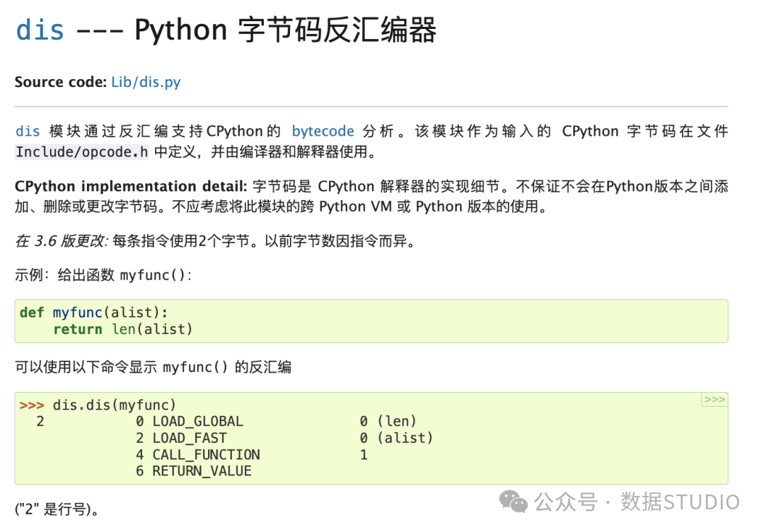
Task: Click inside the def myfunc code block
Action: [x=371, y=321]
